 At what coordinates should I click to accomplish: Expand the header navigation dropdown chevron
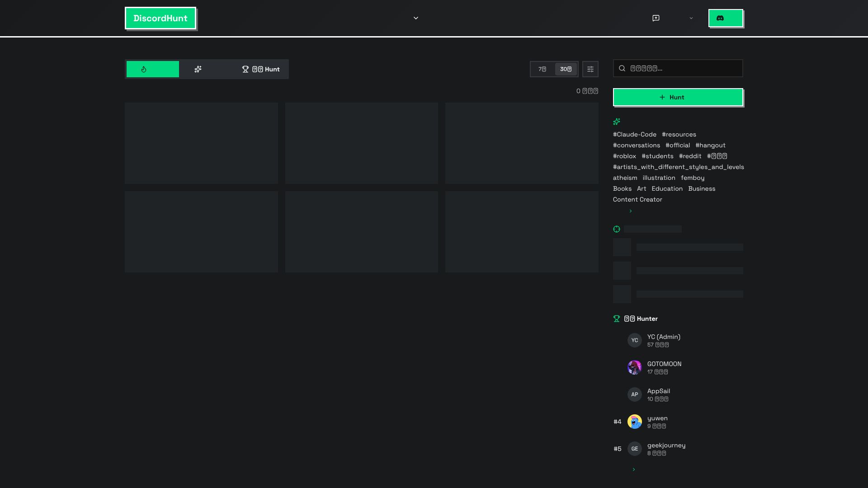point(416,18)
